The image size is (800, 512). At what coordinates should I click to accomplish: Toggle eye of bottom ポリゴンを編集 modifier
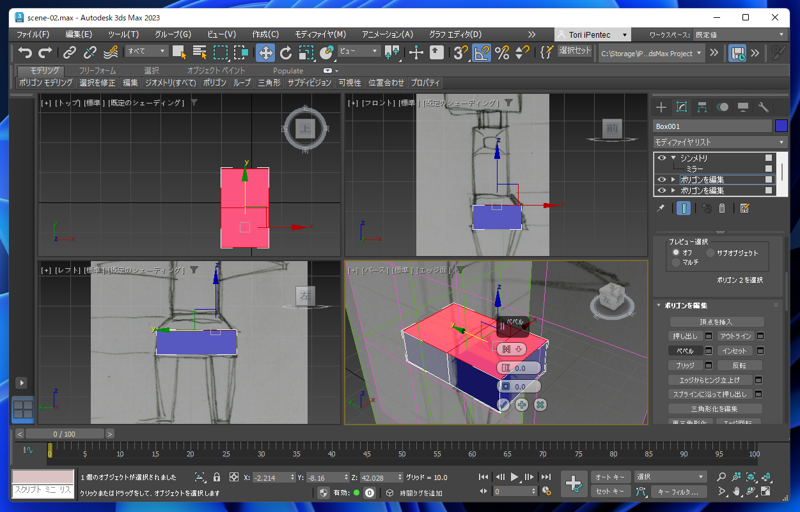point(662,190)
